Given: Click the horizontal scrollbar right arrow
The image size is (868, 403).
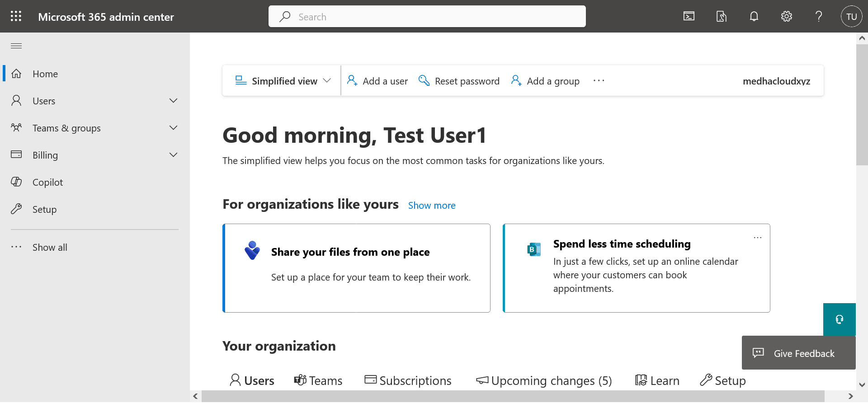Looking at the screenshot, I should click(850, 396).
